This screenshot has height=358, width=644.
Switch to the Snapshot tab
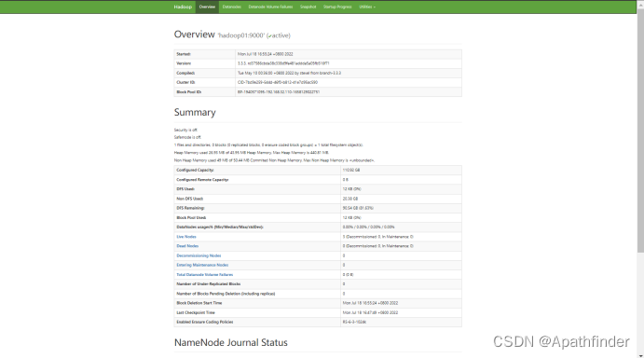308,7
